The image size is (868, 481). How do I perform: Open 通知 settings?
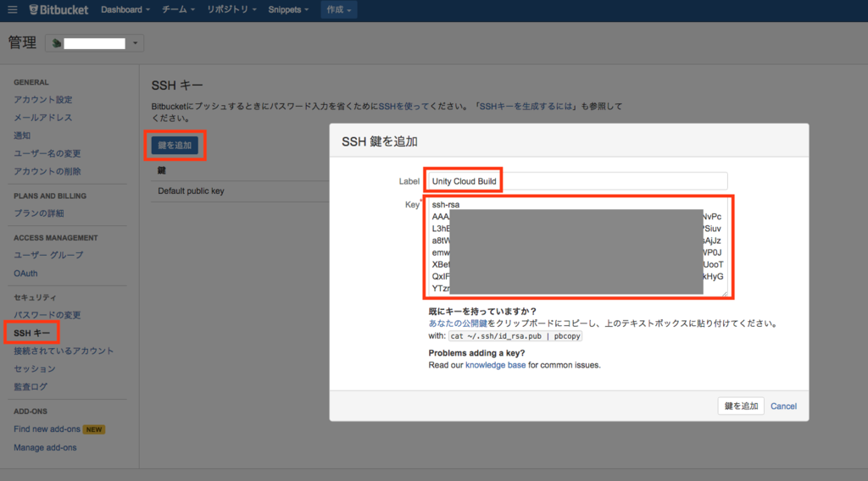click(22, 135)
